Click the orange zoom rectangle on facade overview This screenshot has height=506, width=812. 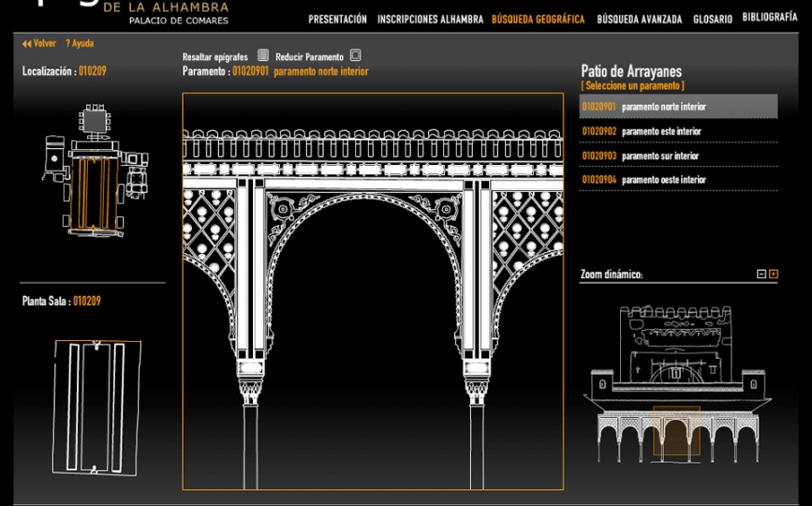(x=676, y=431)
